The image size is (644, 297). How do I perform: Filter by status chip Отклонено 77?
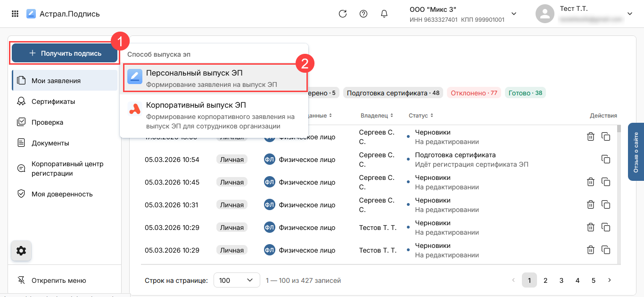click(x=474, y=93)
